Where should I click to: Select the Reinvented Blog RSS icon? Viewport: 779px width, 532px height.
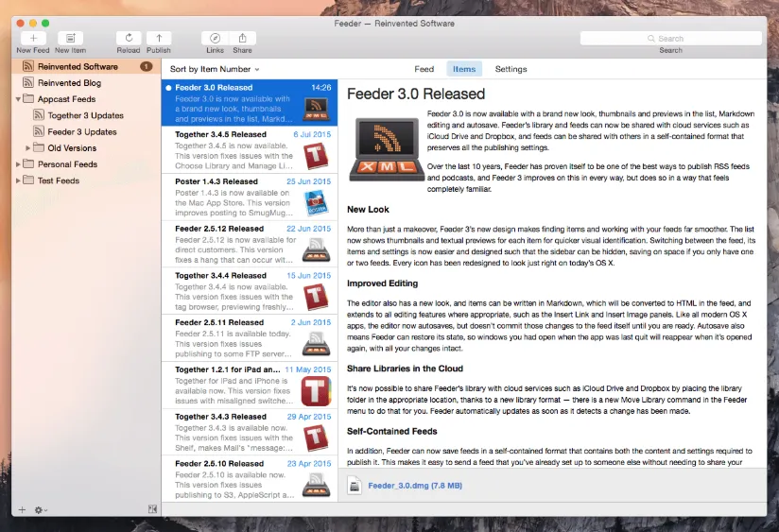coord(28,82)
